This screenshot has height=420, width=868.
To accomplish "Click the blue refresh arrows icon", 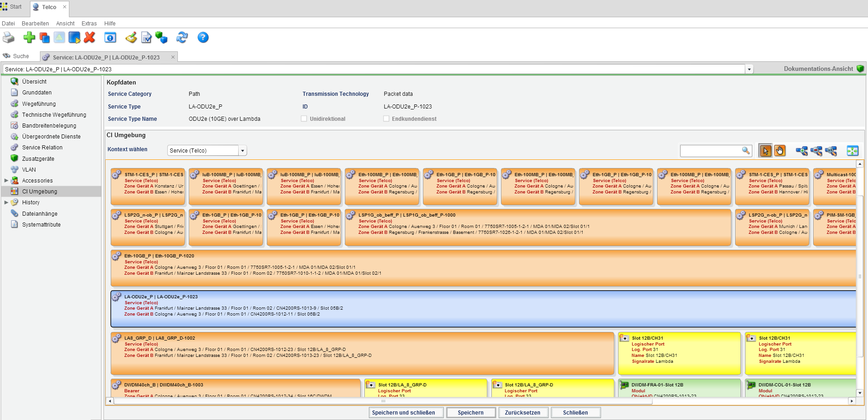I will coord(182,38).
